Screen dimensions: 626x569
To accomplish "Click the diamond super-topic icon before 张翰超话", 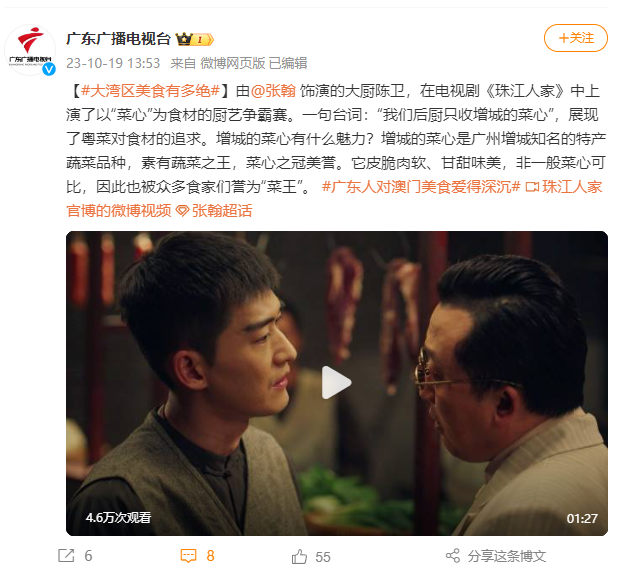I will pyautogui.click(x=182, y=211).
